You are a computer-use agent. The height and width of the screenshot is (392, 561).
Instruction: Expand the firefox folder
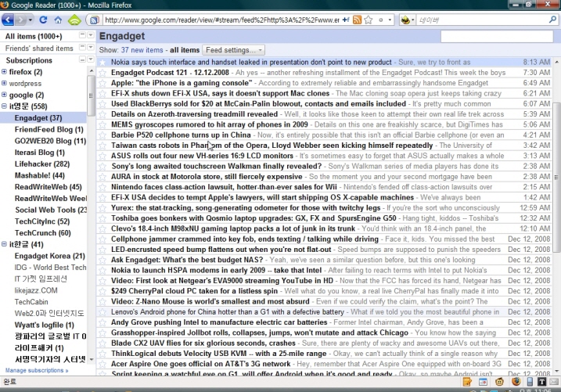4,71
